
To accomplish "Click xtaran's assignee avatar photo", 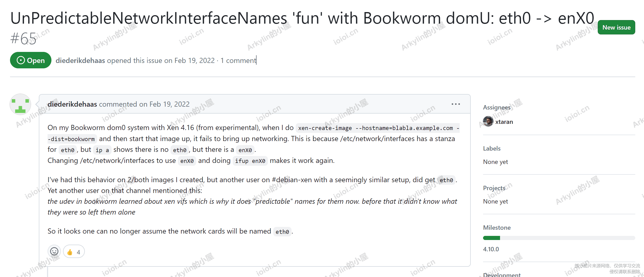I will (x=488, y=122).
